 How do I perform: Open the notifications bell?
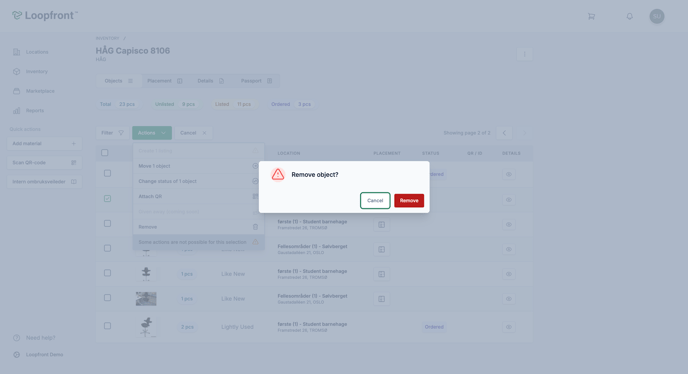(630, 16)
